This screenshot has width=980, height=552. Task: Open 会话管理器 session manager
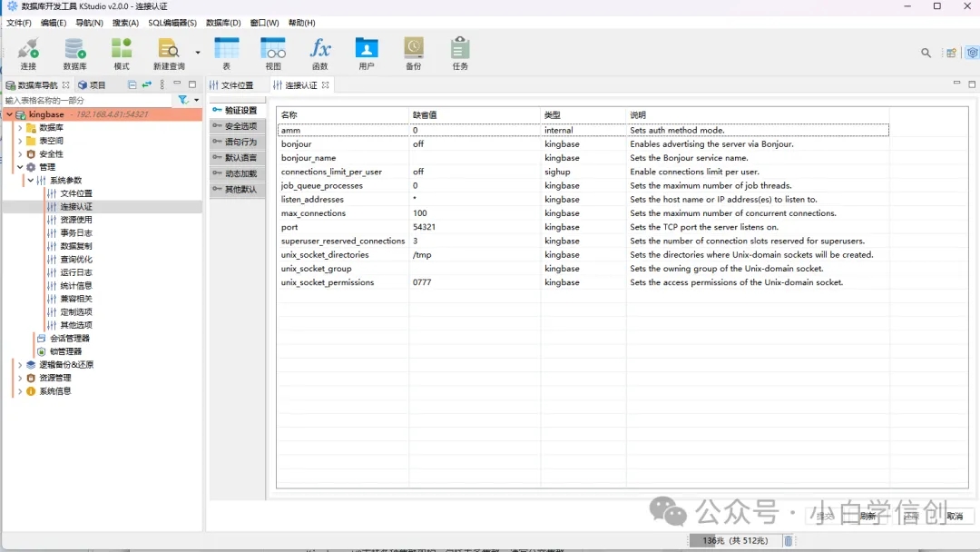pos(69,339)
